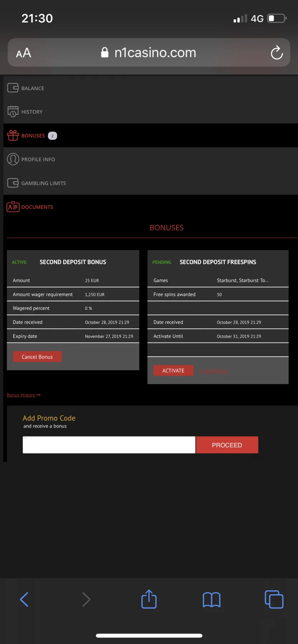
Task: Tap faded Cancel Bonus link beside ACTIVATE
Action: (x=214, y=371)
